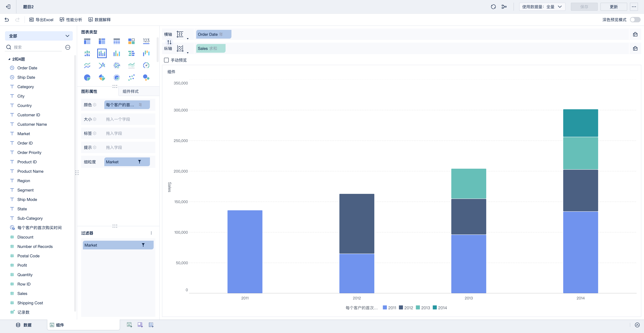This screenshot has height=333, width=644.
Task: Open the field list more options icon
Action: tap(67, 47)
